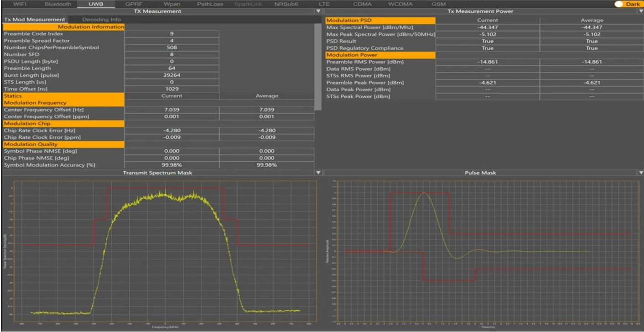The width and height of the screenshot is (644, 332).
Task: Select the WCDMA tab
Action: [x=400, y=4]
